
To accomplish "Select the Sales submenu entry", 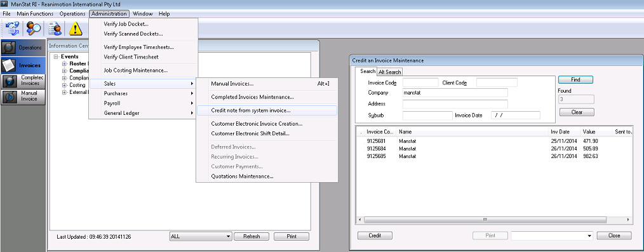I will pos(144,84).
